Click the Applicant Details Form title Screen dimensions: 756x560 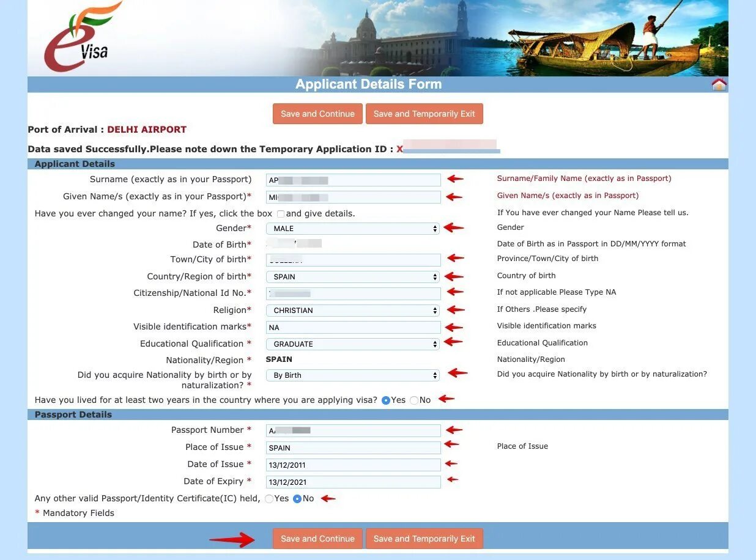368,84
